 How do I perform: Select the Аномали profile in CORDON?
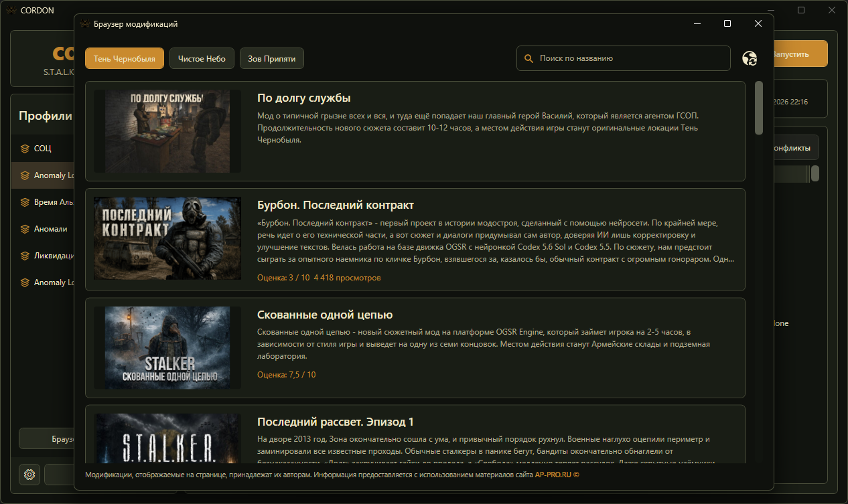(x=44, y=229)
